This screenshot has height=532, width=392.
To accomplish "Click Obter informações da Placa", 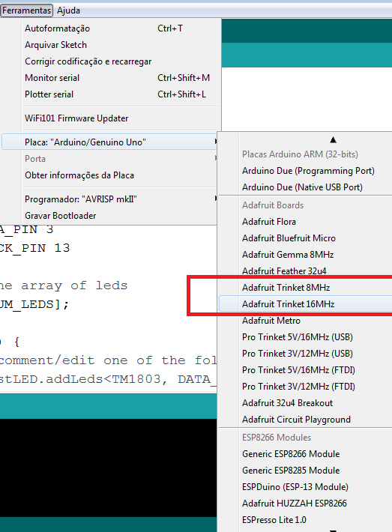I will pos(111,175).
